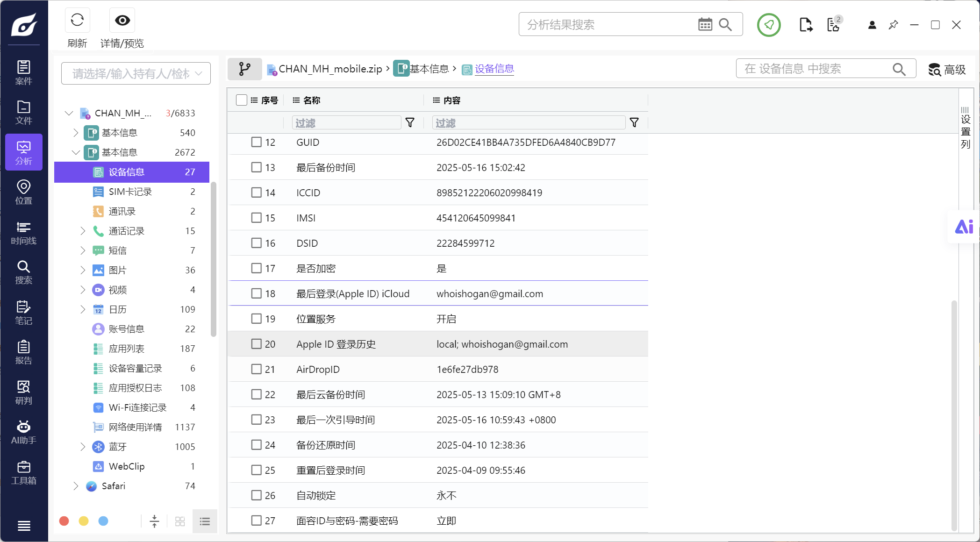Open the calendar date filter in search box
The width and height of the screenshot is (980, 542).
point(705,24)
